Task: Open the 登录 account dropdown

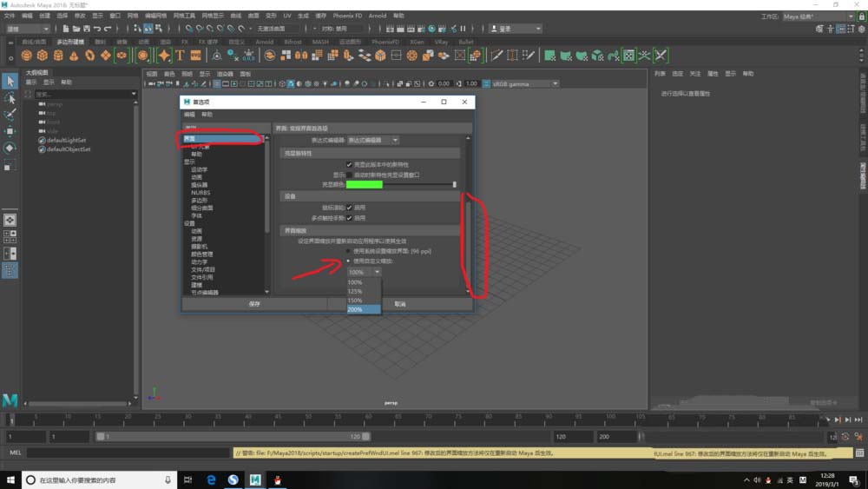Action: [x=515, y=29]
